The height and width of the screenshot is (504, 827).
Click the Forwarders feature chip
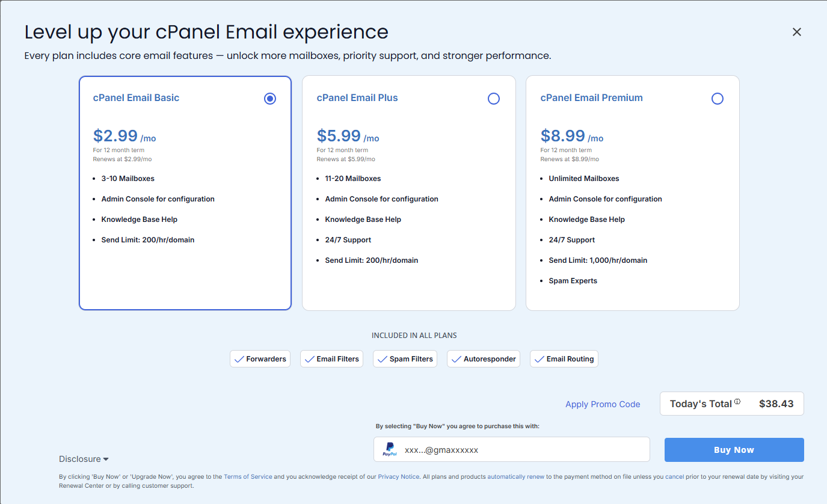260,359
